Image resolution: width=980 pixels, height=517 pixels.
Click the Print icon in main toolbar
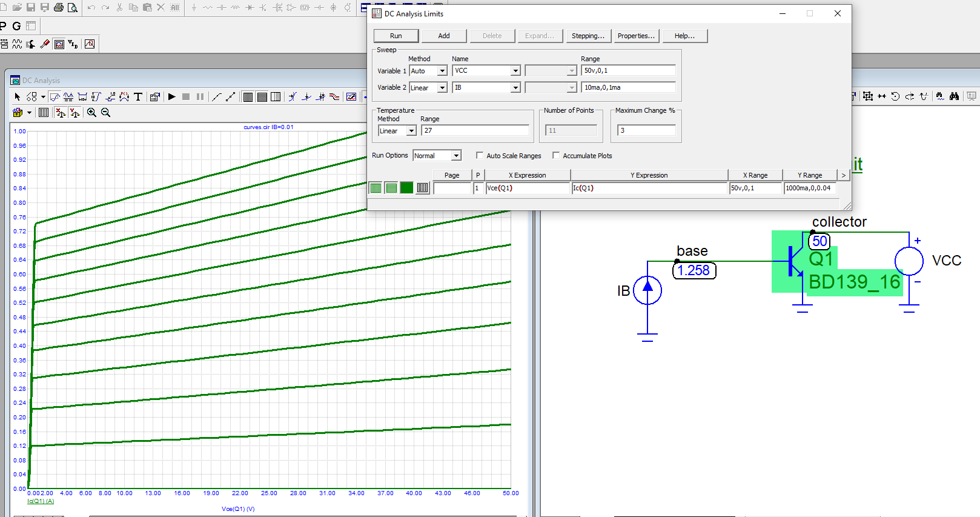tap(59, 8)
